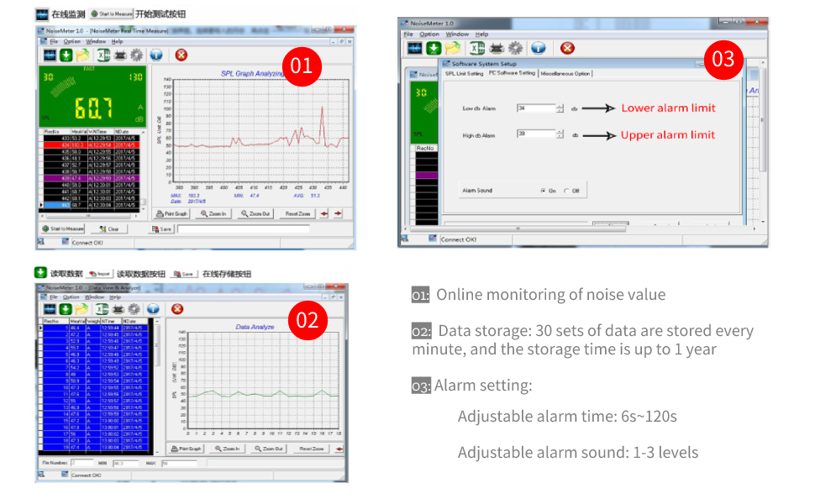This screenshot has height=504, width=815.
Task: Open the gear settings icon in Real Time Measure window
Action: [137, 55]
